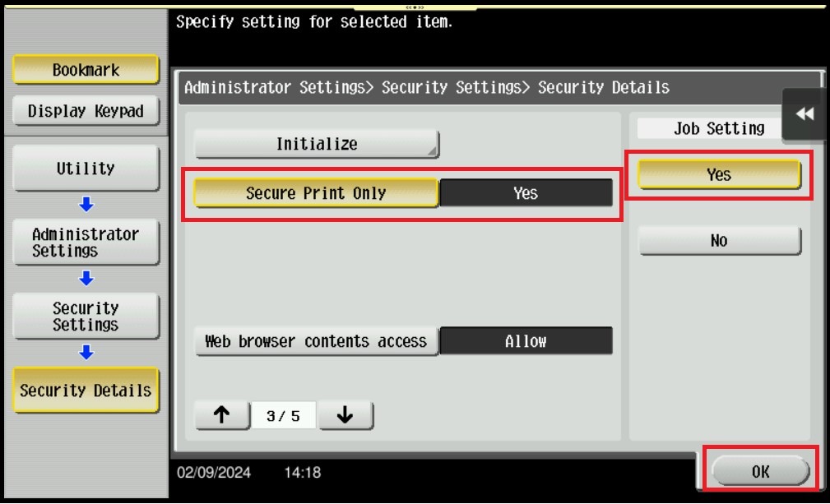This screenshot has width=830, height=504.
Task: Select No under Job Setting
Action: coord(719,241)
